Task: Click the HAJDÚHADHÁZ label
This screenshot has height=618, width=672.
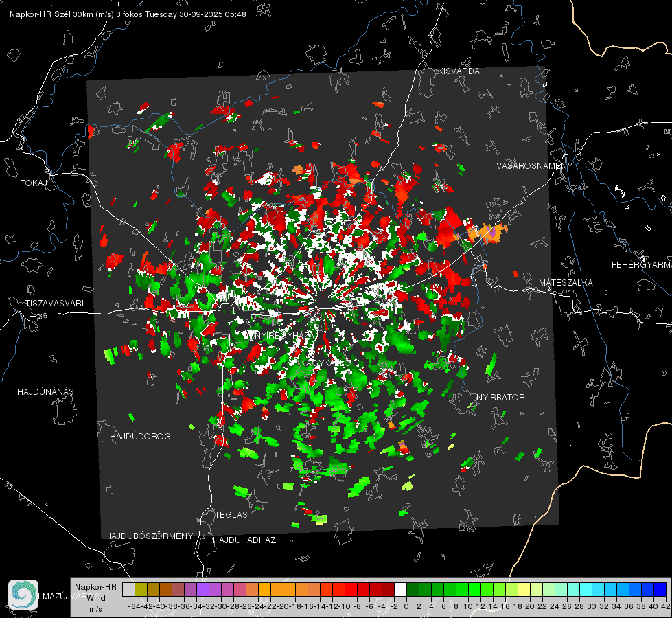Action: 244,540
